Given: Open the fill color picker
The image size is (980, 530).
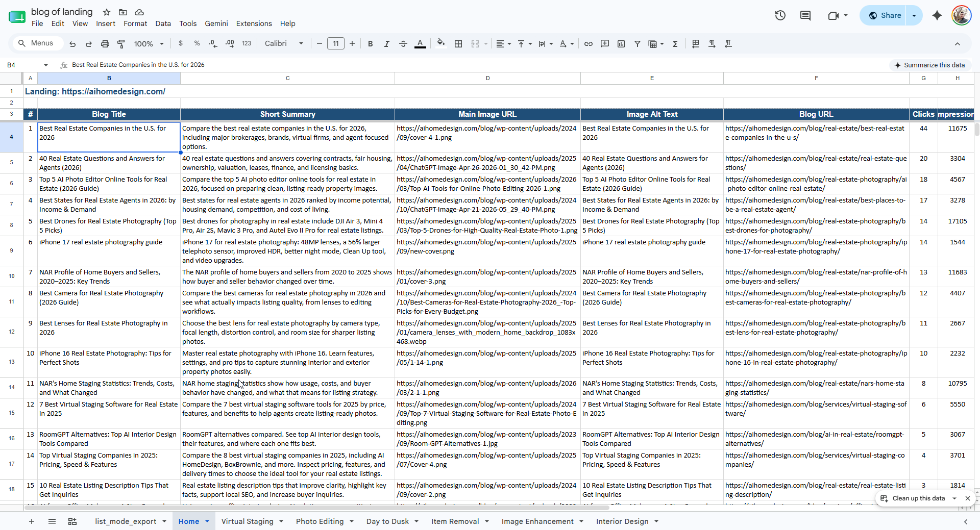Looking at the screenshot, I should [441, 44].
